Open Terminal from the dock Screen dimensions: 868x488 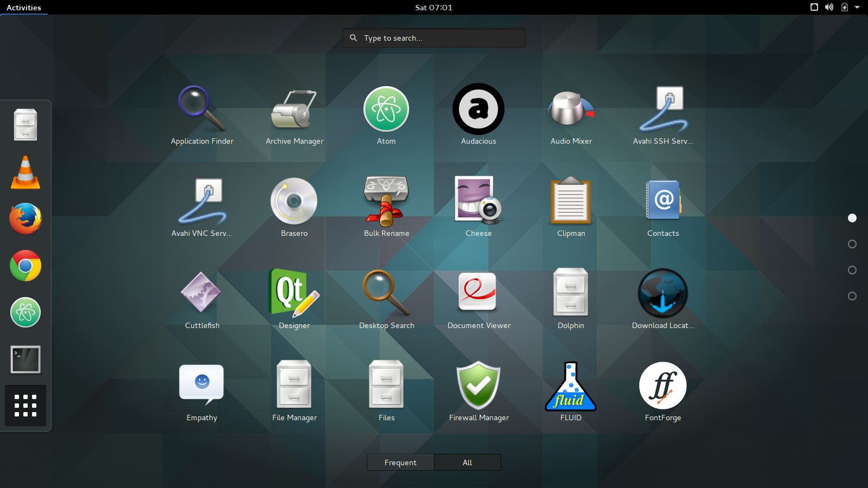25,359
